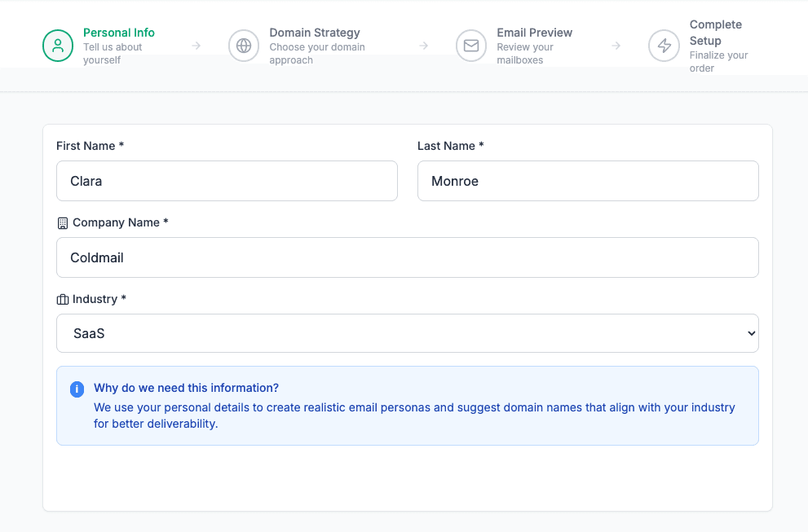Image resolution: width=808 pixels, height=532 pixels.
Task: Click arrow between Email Preview and Complete Setup
Action: click(x=616, y=46)
